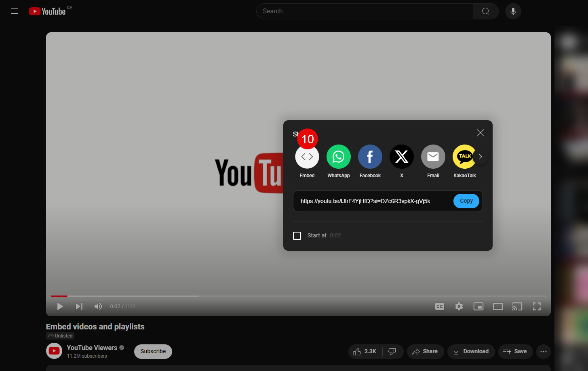
Task: Click the search magnifier button
Action: coord(486,11)
